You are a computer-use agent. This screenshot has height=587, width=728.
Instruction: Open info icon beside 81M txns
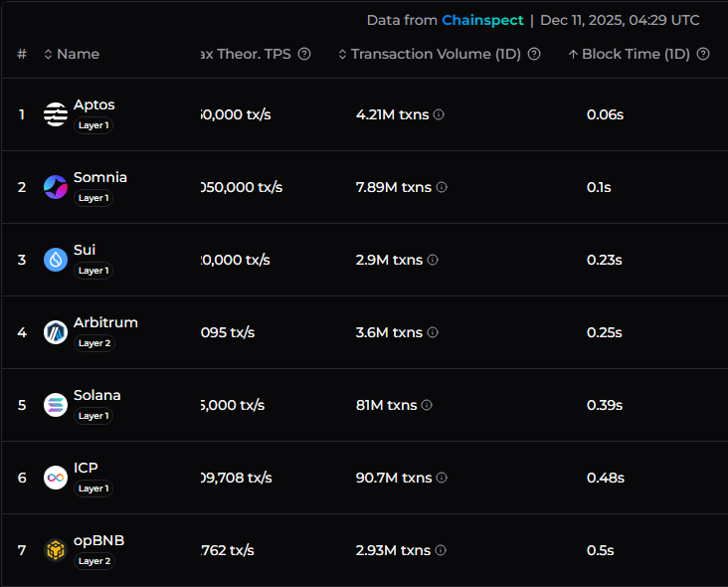coord(427,405)
